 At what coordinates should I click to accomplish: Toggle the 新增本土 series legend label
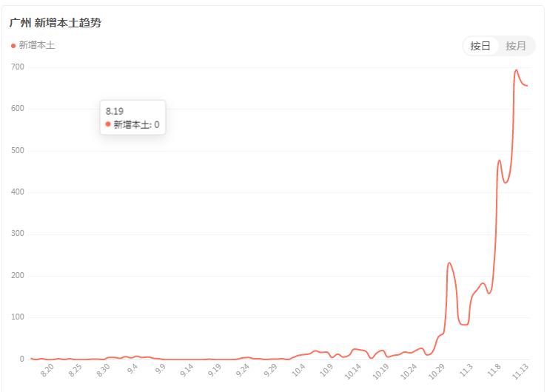36,46
